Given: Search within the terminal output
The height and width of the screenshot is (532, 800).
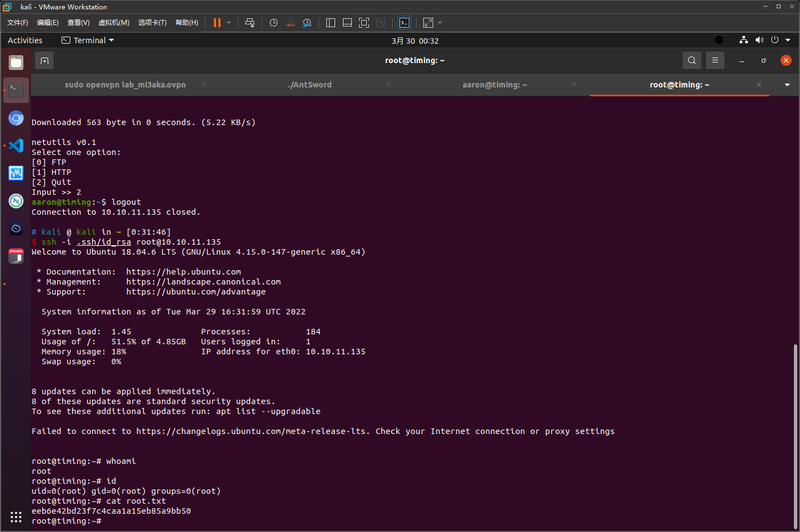Looking at the screenshot, I should (692, 60).
